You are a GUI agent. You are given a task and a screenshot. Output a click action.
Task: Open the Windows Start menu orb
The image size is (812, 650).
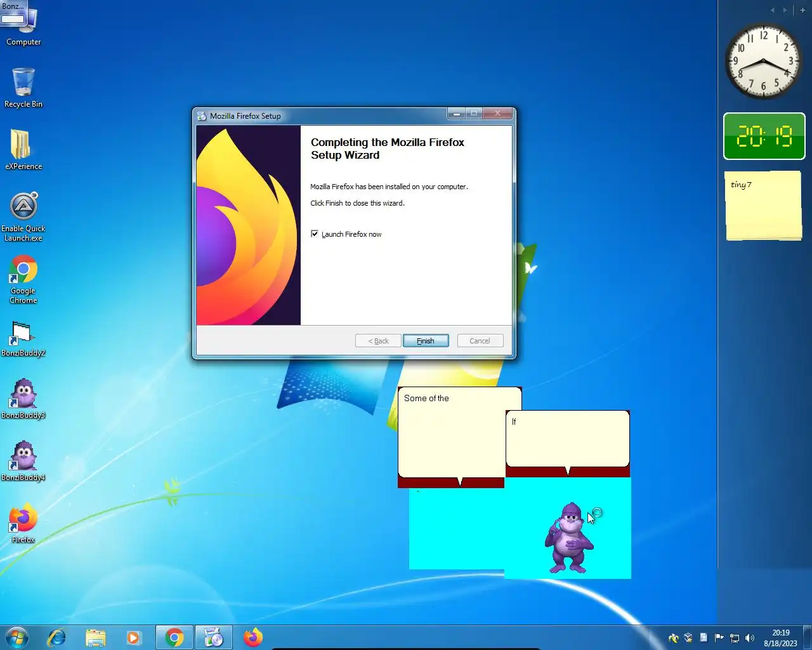pyautogui.click(x=17, y=637)
